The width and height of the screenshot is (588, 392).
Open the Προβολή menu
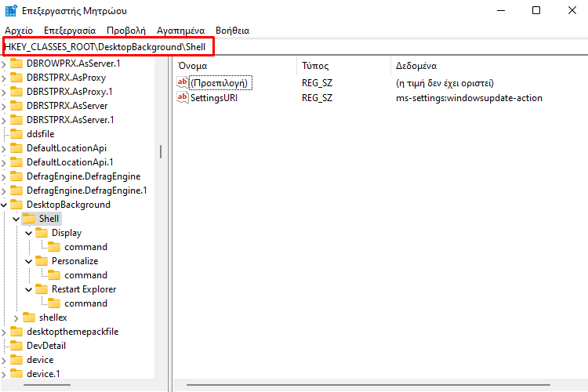(x=126, y=31)
